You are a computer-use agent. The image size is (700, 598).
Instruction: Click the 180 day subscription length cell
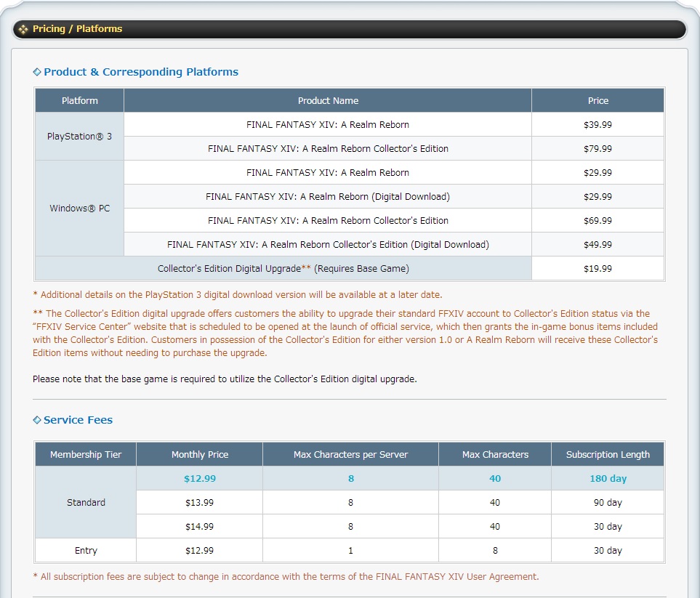coord(608,478)
